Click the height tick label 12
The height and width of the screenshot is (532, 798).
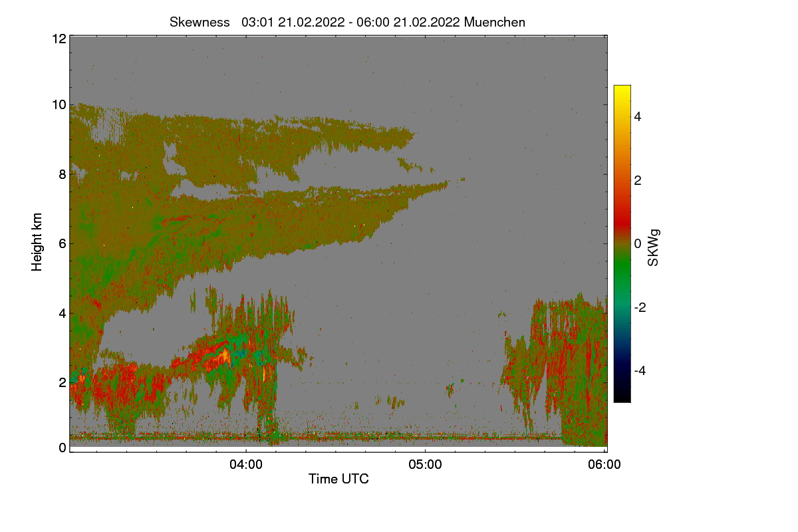tap(58, 39)
